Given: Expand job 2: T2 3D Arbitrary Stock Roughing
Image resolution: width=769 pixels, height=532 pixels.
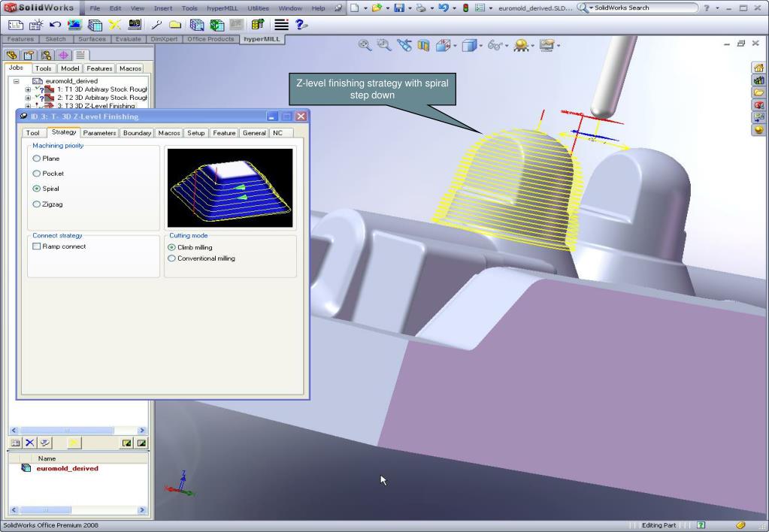Looking at the screenshot, I should click(x=28, y=98).
